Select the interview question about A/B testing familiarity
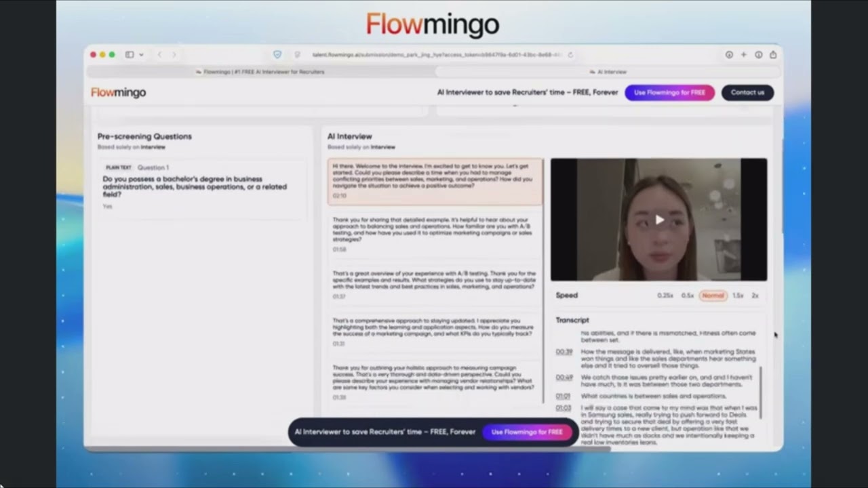The width and height of the screenshot is (868, 488). click(x=435, y=234)
